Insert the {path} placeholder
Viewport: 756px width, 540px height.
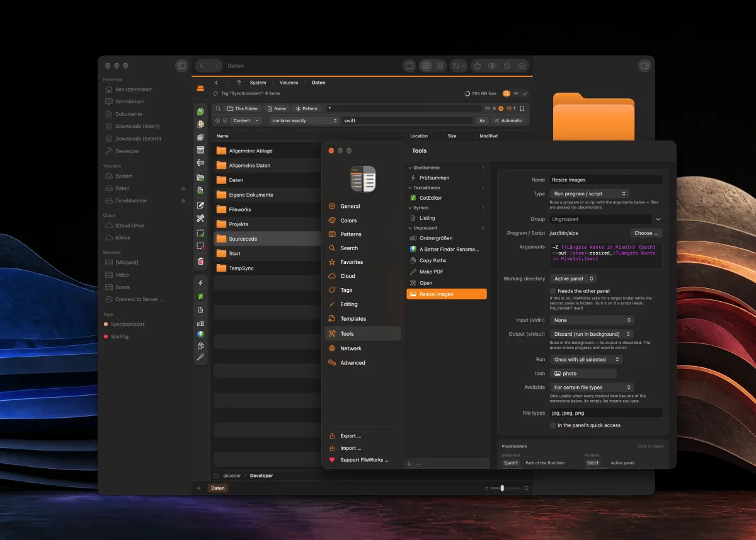point(511,463)
